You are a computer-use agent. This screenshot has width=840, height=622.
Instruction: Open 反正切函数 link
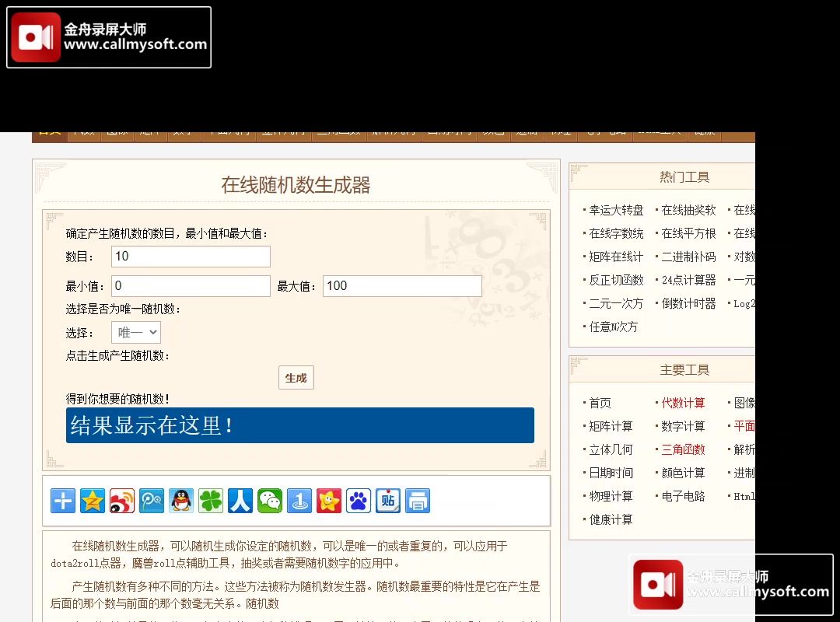(x=616, y=280)
